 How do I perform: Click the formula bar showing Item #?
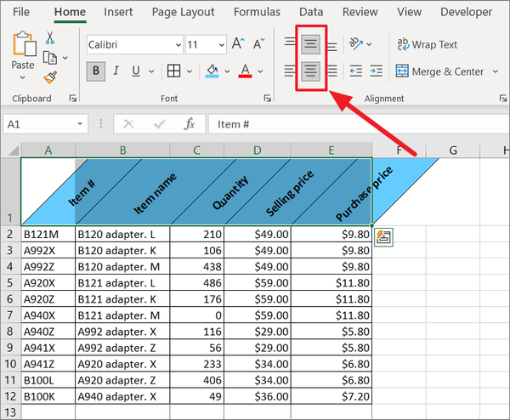[358, 124]
